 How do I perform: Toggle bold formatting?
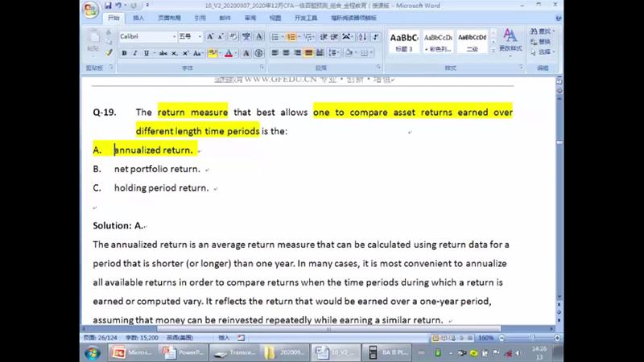124,53
